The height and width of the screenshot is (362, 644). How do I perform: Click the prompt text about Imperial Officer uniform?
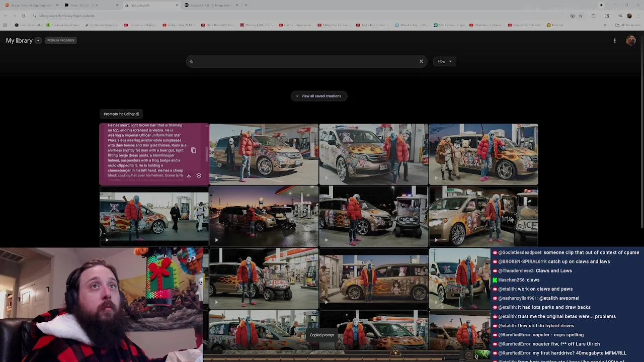click(146, 151)
